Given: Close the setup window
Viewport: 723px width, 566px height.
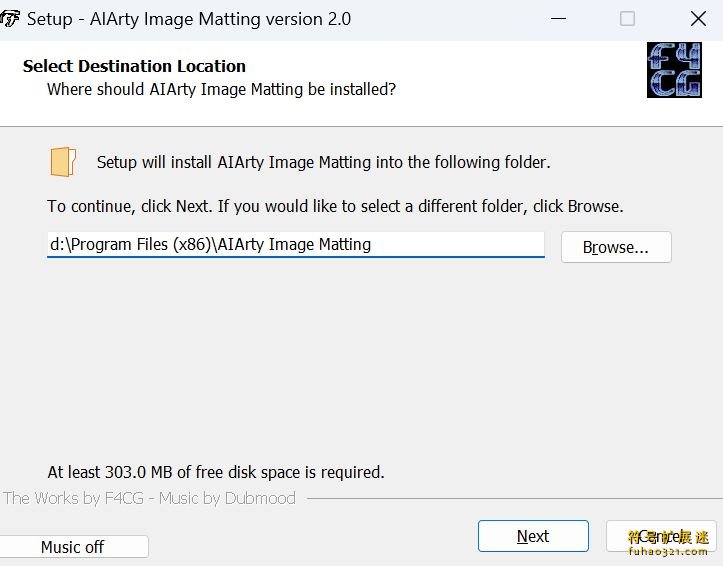Looking at the screenshot, I should (698, 19).
